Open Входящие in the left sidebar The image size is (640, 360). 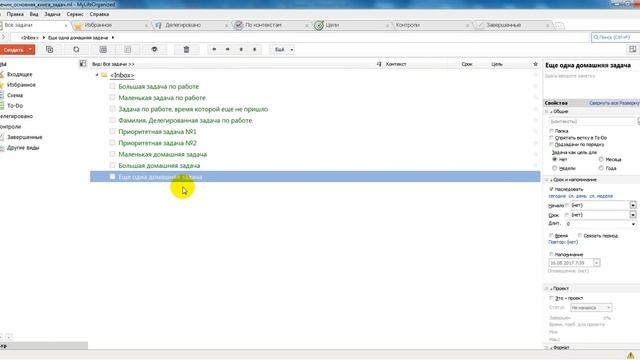click(19, 74)
